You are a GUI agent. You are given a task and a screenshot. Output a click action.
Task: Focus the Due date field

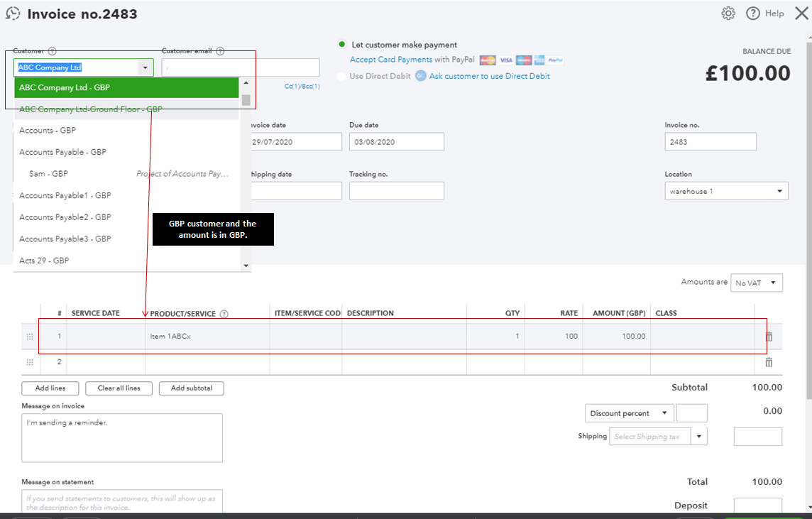click(x=397, y=142)
